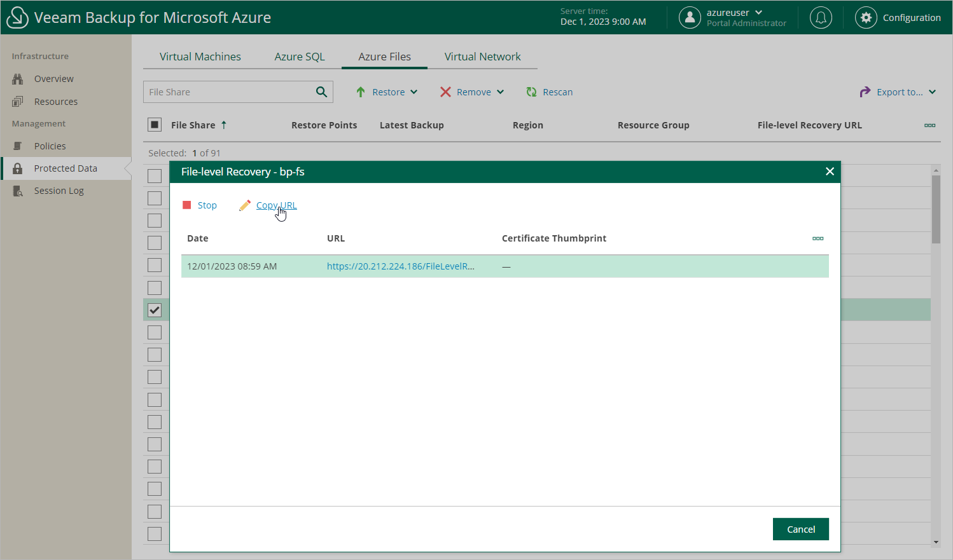Open main table column settings icon
Viewport: 953px width, 560px height.
coord(930,125)
